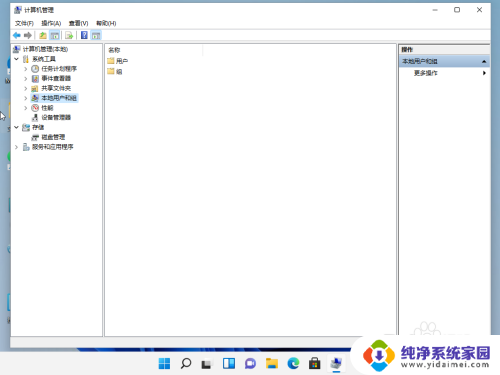This screenshot has height=375, width=500.
Task: Expand the 共享文件夹 node arrow
Action: tap(26, 88)
